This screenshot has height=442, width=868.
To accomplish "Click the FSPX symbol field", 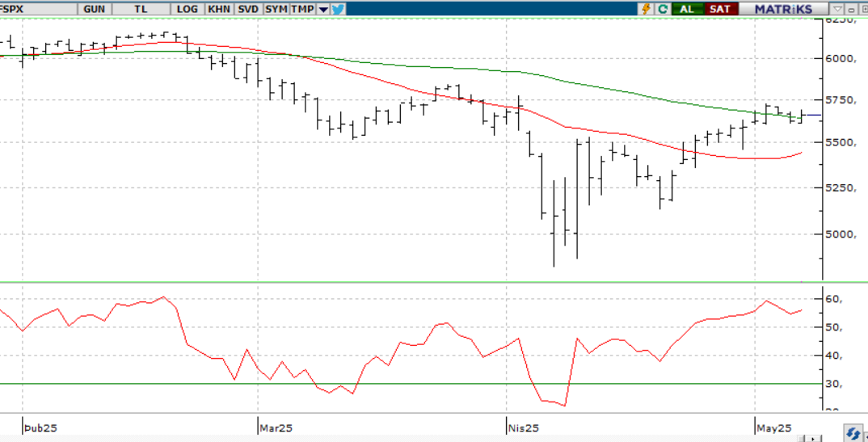I will 39,8.
